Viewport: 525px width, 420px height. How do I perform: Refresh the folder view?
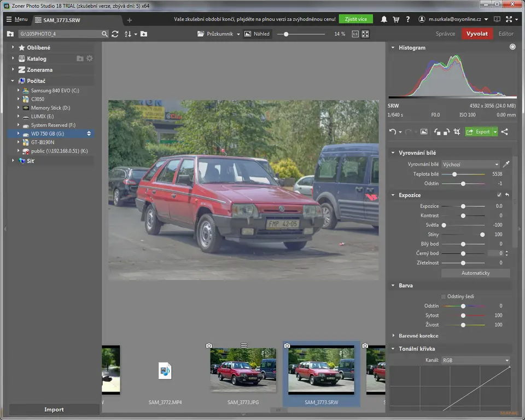pos(115,34)
